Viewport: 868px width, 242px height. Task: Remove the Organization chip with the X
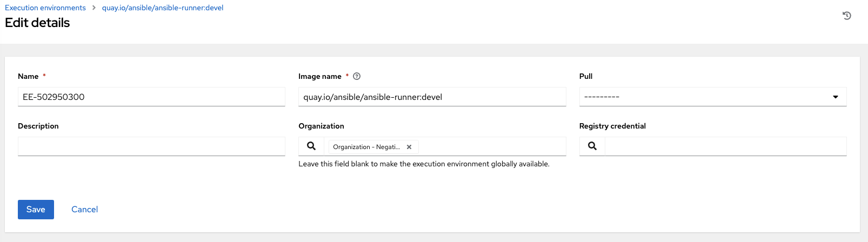409,147
